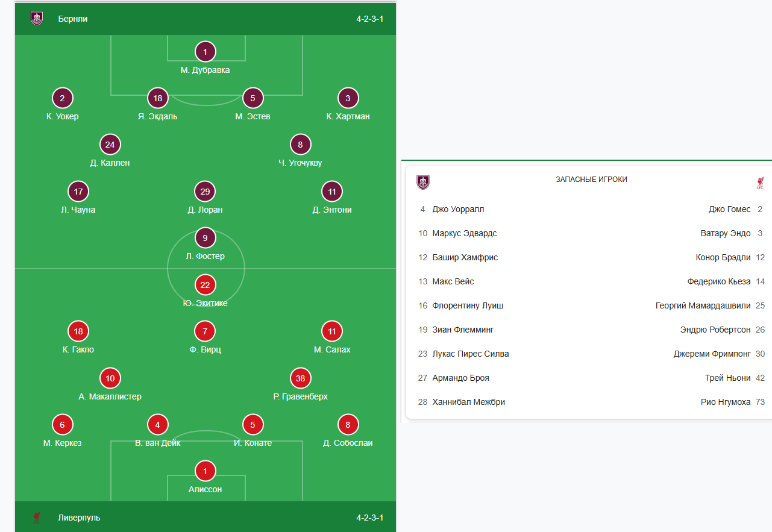This screenshot has width=772, height=532.
Task: Click Д. Каллен's number 24 marker
Action: (110, 145)
